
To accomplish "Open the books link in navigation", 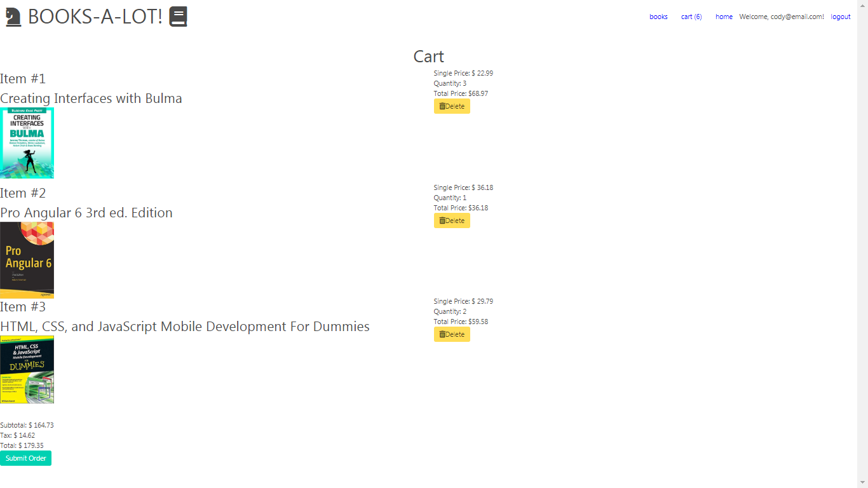I will (x=658, y=17).
